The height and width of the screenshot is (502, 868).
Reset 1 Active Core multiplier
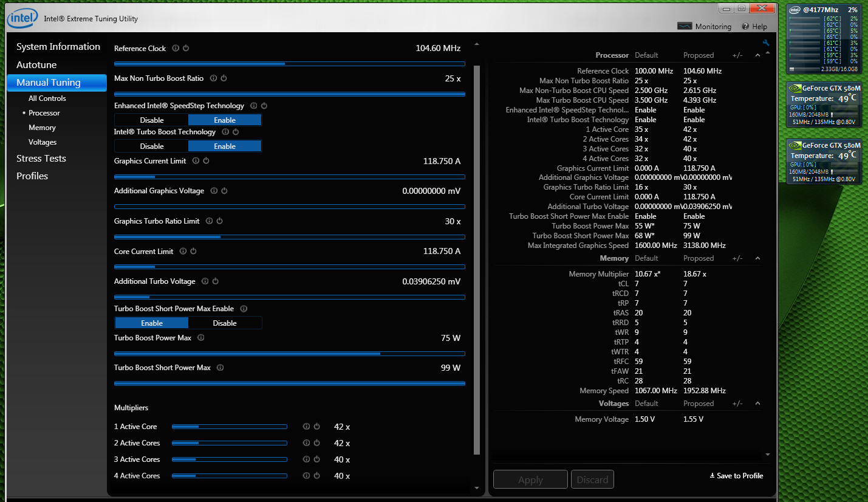[x=316, y=427]
